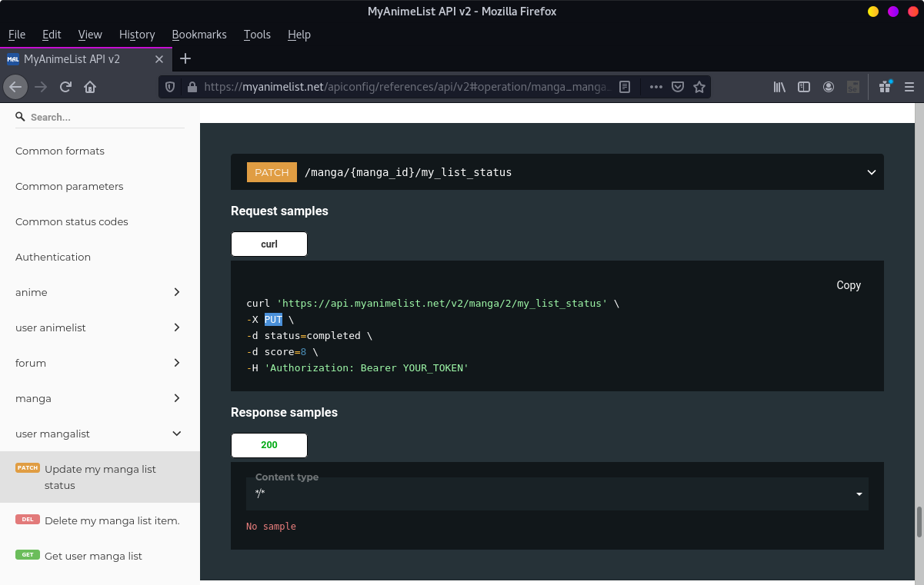Screen dimensions: 924x585
Task: Show the sidebars toolbar icon
Action: [x=804, y=87]
